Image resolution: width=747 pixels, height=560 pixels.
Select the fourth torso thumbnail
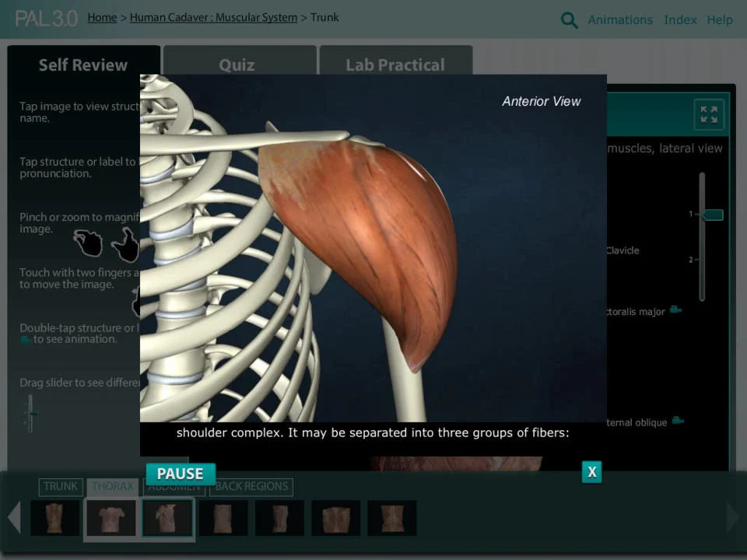(223, 518)
